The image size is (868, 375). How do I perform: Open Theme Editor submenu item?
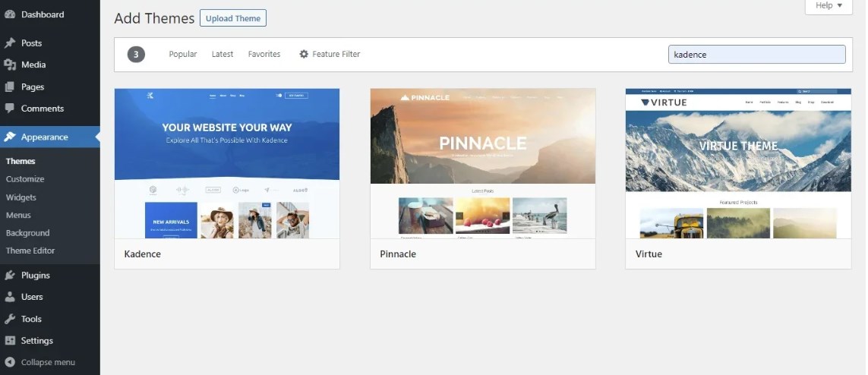30,251
